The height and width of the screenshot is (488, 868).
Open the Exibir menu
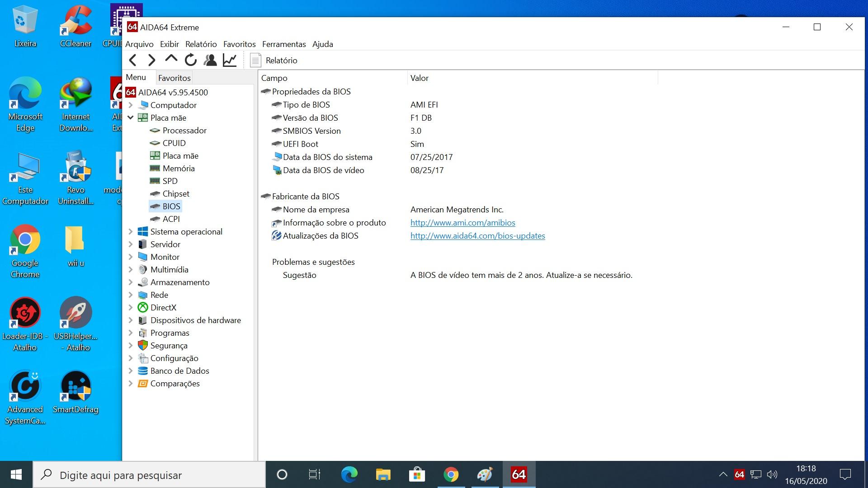tap(170, 44)
